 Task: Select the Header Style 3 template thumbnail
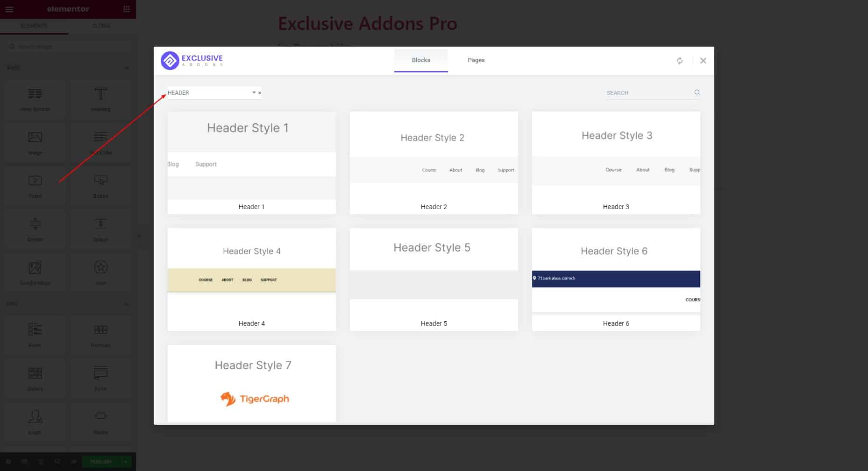[x=616, y=155]
